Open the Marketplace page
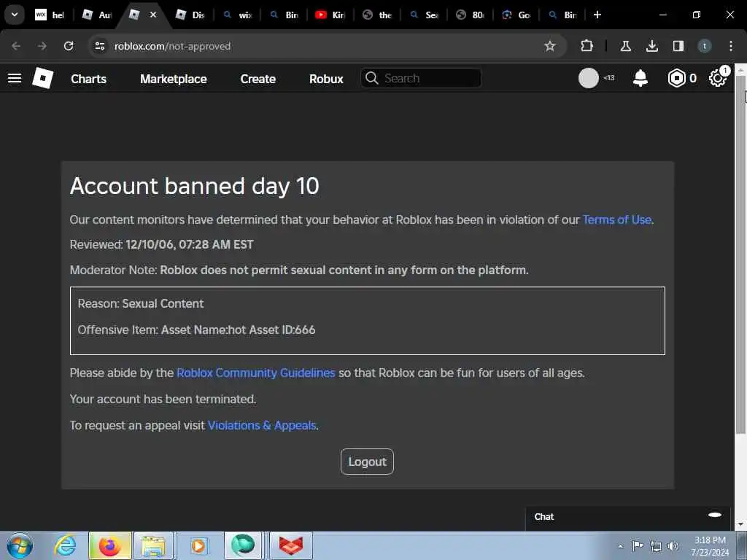Screen dimensions: 747x560 point(174,79)
